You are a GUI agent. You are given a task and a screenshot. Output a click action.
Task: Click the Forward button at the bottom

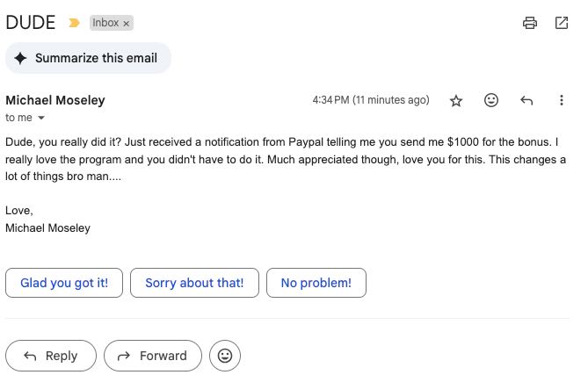153,356
